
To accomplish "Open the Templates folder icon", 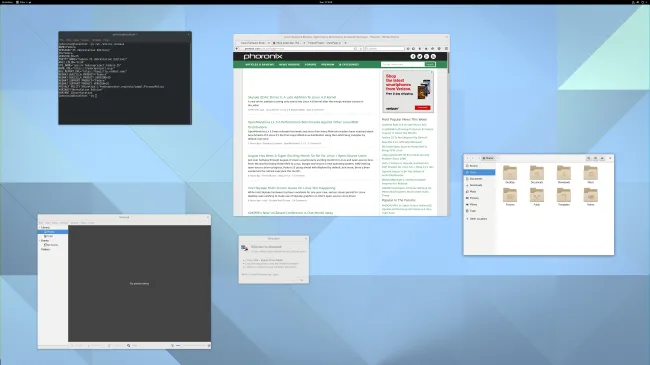I will coord(564,196).
